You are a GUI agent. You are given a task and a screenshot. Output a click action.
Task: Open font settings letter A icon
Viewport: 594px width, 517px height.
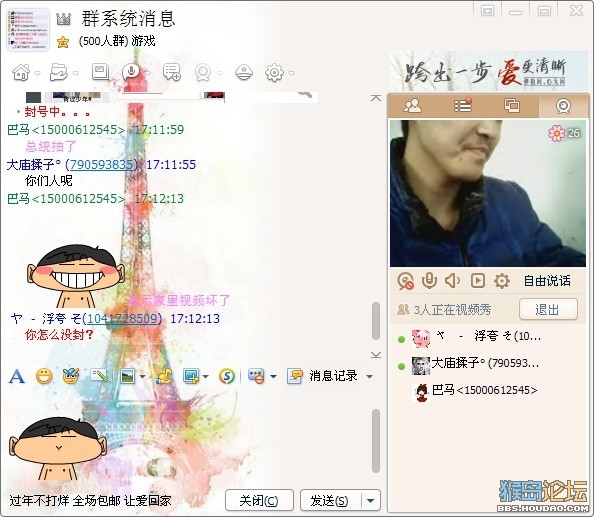[x=17, y=376]
